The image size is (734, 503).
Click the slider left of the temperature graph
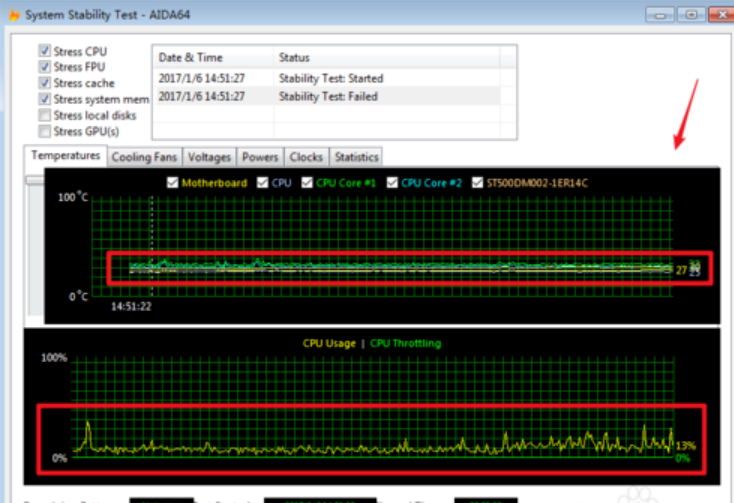coord(35,181)
